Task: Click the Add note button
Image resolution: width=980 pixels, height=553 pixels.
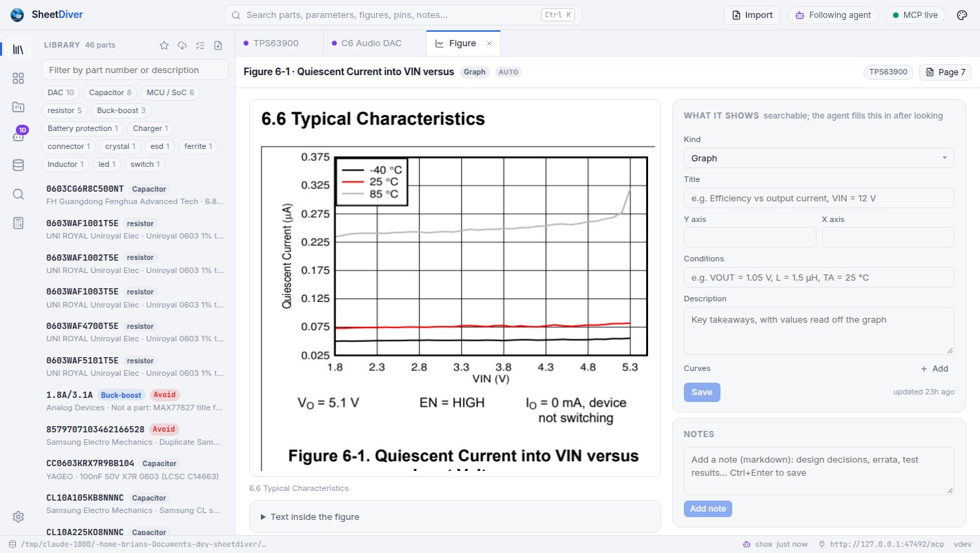Action: click(707, 509)
